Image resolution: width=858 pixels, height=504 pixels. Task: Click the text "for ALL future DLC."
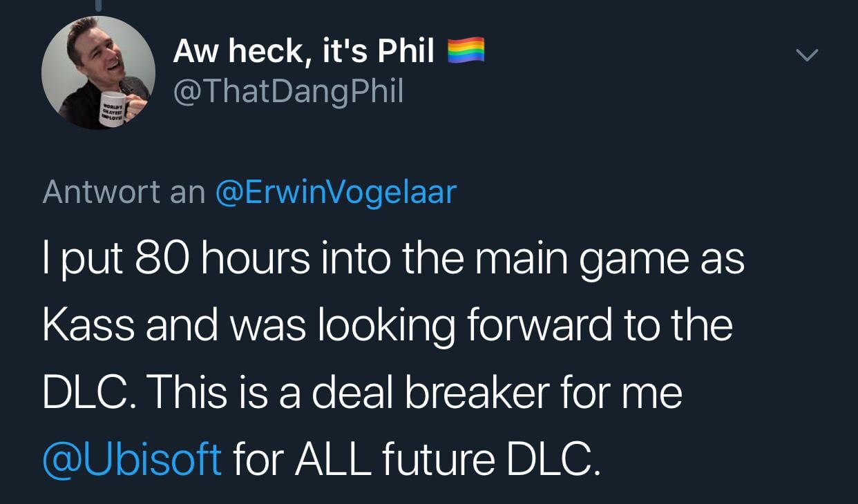click(413, 458)
